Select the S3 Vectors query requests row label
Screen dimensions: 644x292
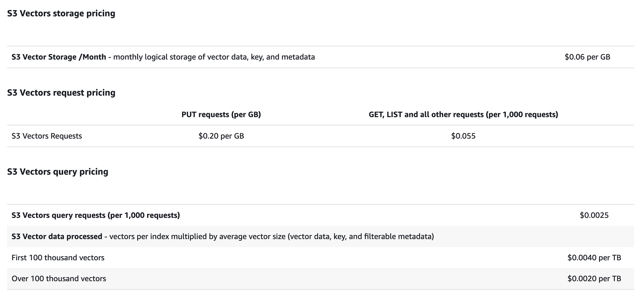[96, 215]
